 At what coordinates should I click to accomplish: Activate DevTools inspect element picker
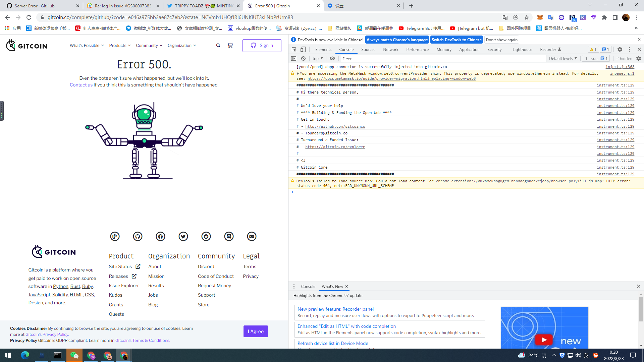click(x=294, y=50)
